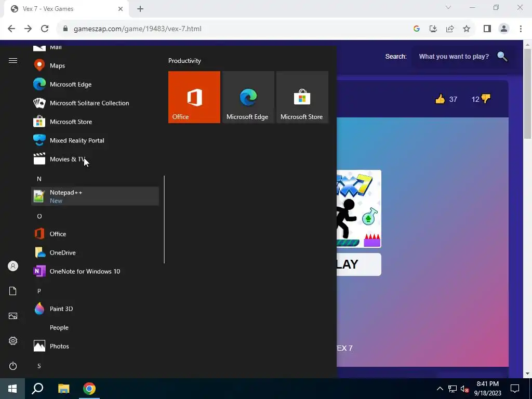Click the Vex 7 game thumbnail
The image size is (532, 399).
(x=359, y=209)
